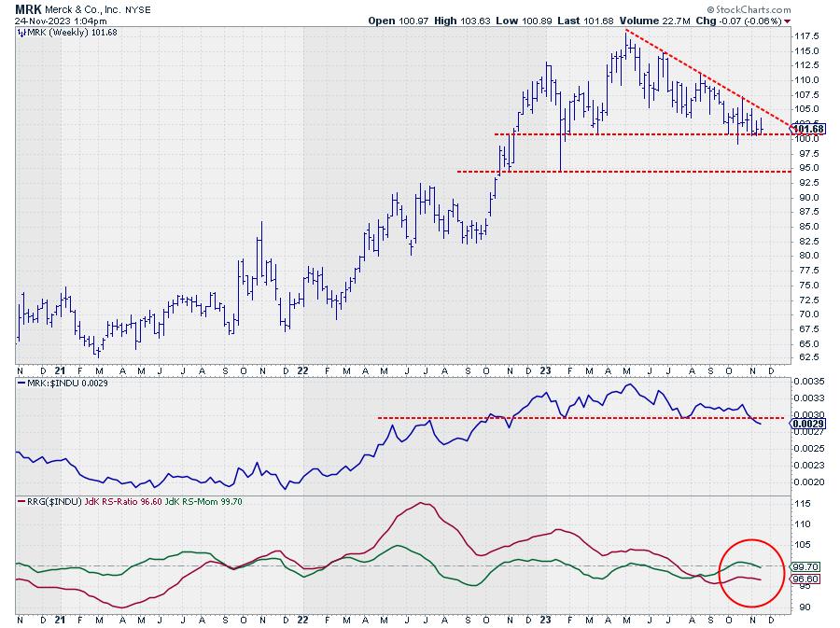Image resolution: width=840 pixels, height=628 pixels.
Task: Click the 97.5 price axis label
Action: (809, 154)
